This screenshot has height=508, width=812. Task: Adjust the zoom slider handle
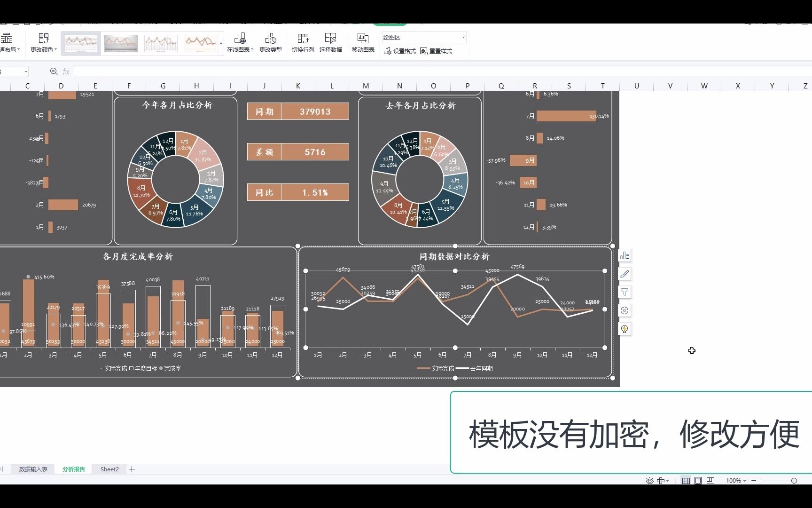[794, 480]
